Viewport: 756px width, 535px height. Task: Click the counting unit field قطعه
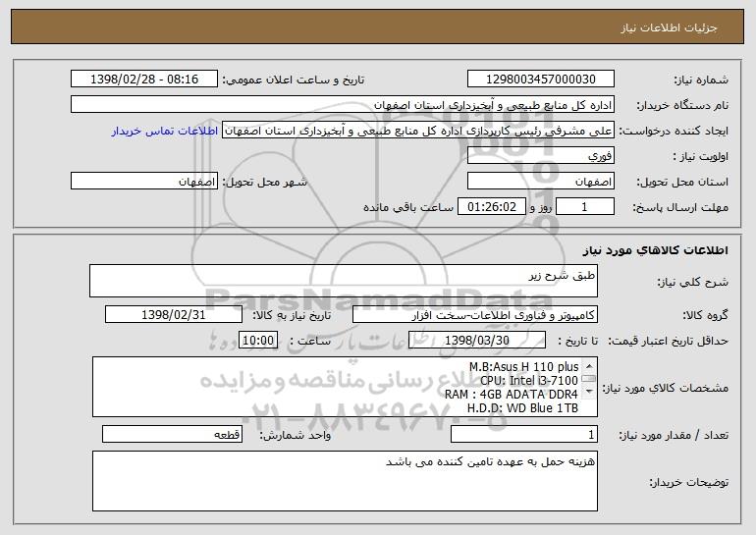click(172, 434)
